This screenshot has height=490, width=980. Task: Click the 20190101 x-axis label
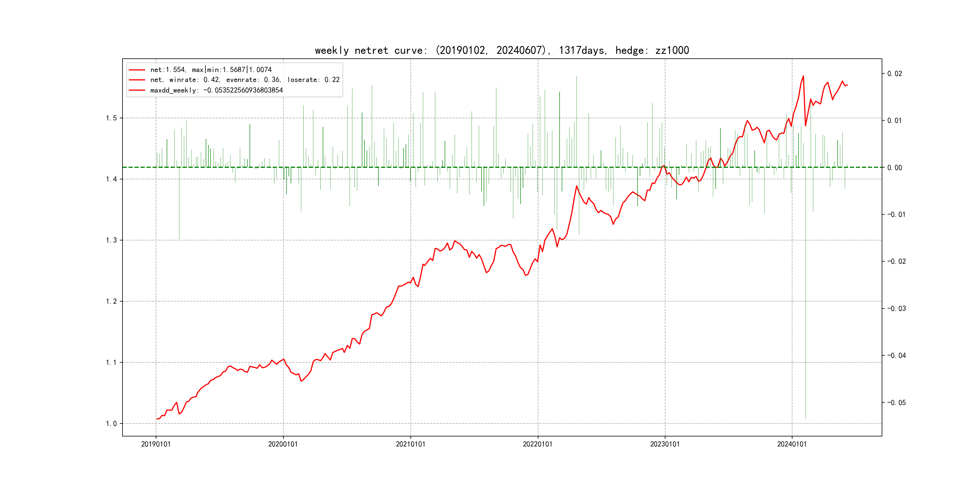click(x=156, y=444)
